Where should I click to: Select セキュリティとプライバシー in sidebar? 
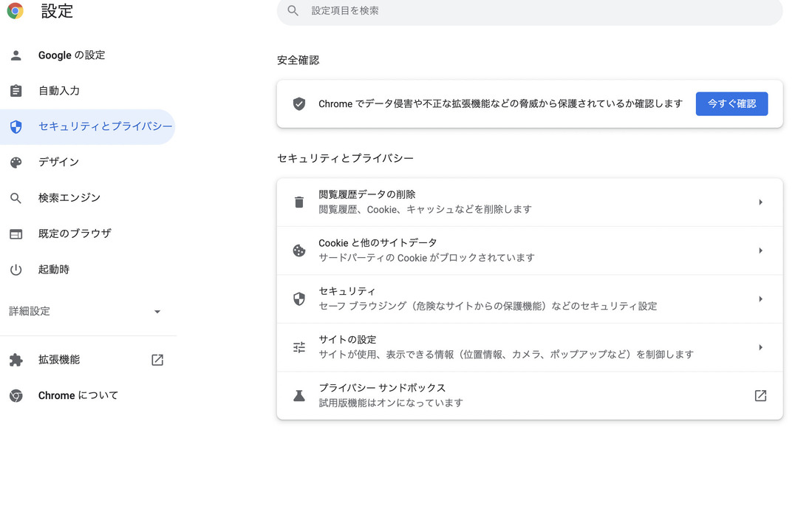[x=87, y=126]
